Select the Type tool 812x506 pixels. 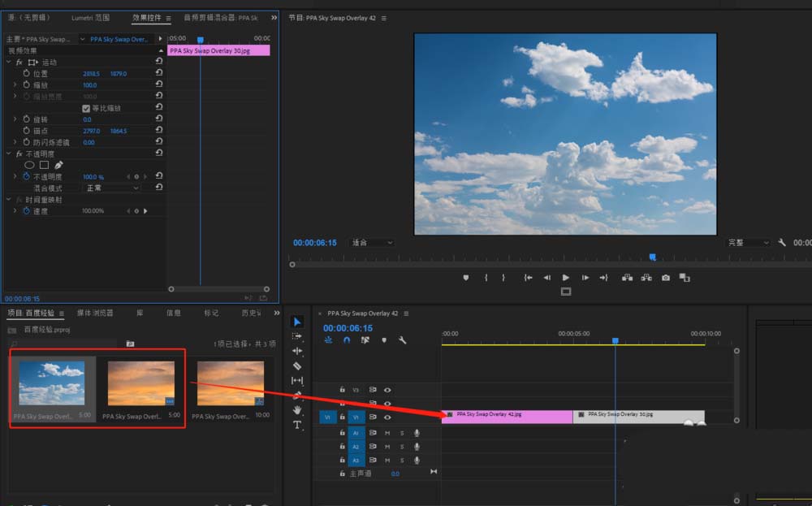[297, 425]
